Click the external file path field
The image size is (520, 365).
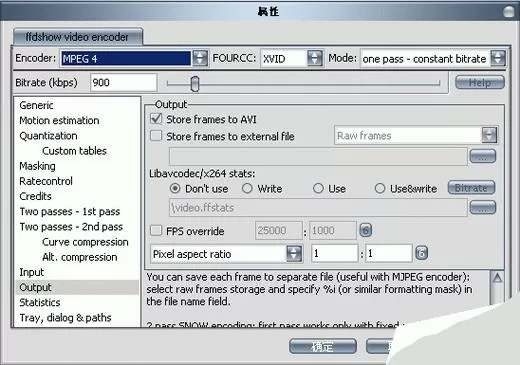click(318, 156)
